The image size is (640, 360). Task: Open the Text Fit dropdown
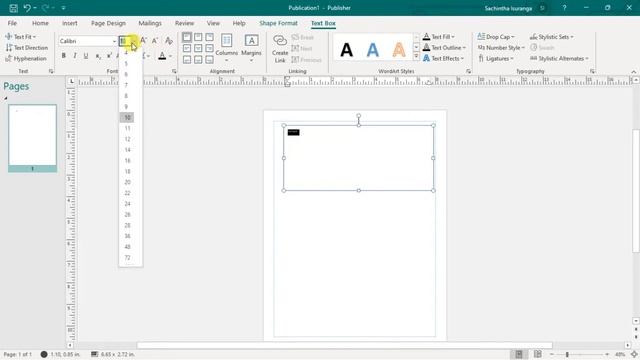click(20, 37)
